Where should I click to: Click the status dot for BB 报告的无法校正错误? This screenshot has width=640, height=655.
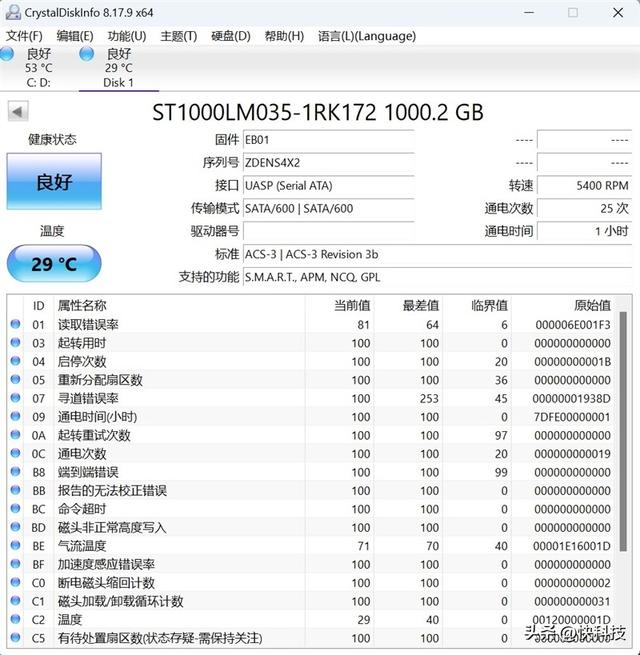(15, 490)
